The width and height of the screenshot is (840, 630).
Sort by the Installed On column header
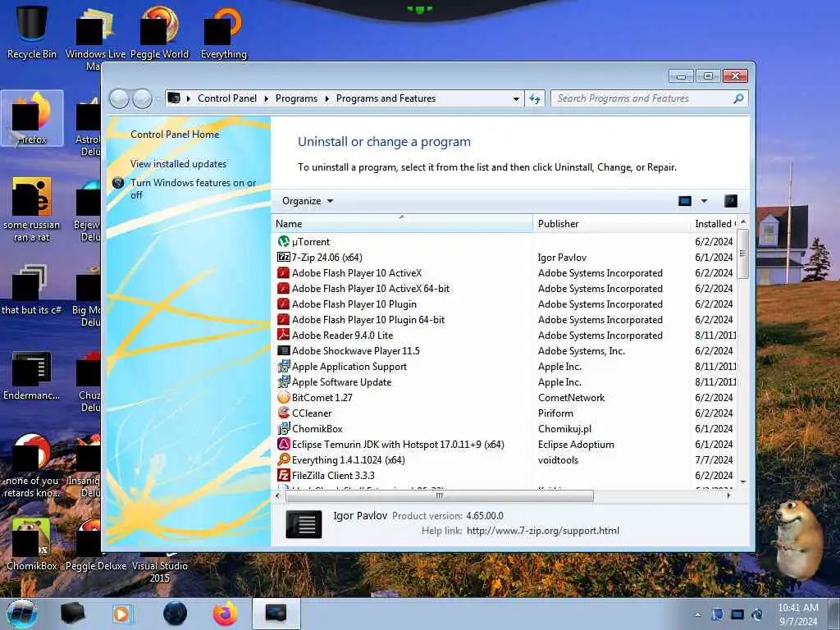click(714, 224)
